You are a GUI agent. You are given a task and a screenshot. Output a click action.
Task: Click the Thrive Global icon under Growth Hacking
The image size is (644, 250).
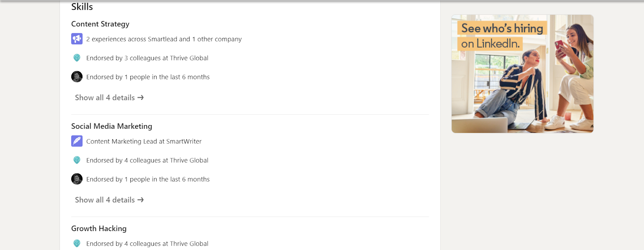[x=77, y=244]
